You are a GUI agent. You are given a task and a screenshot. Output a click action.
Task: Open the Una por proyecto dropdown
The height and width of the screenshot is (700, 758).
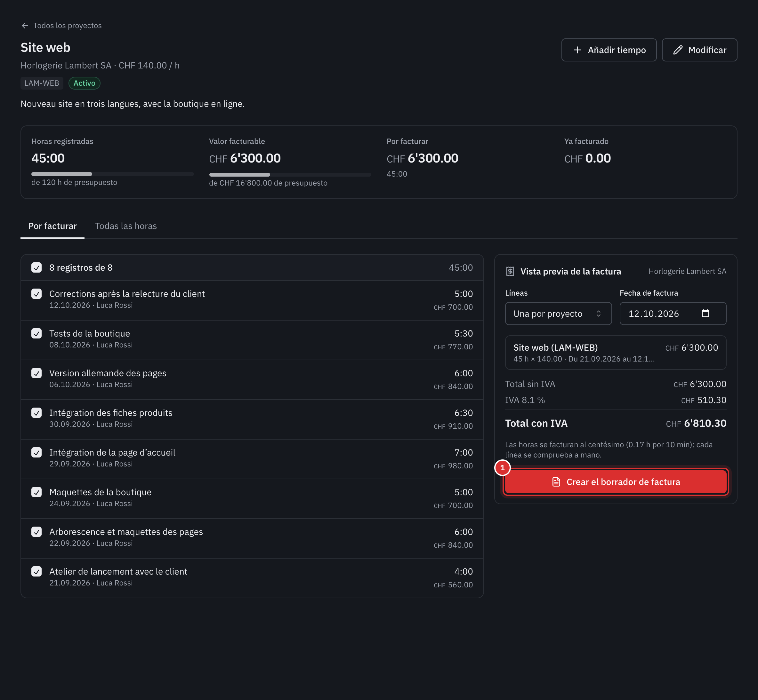click(x=558, y=313)
